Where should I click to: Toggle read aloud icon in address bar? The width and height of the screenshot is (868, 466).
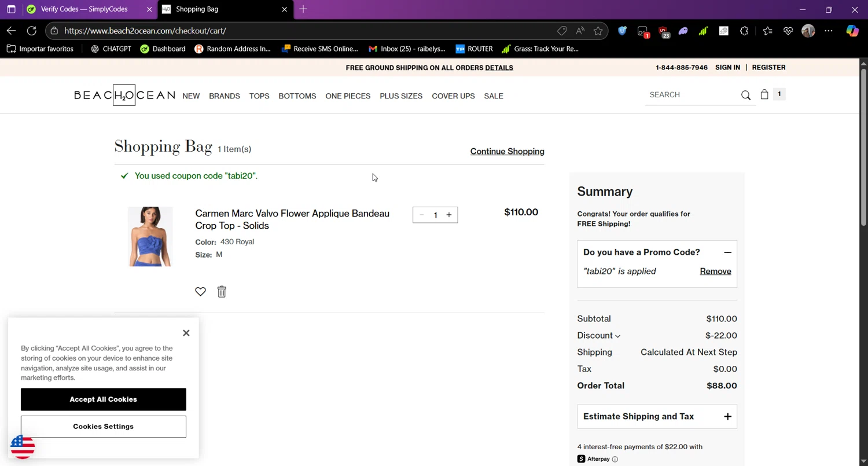pos(580,31)
